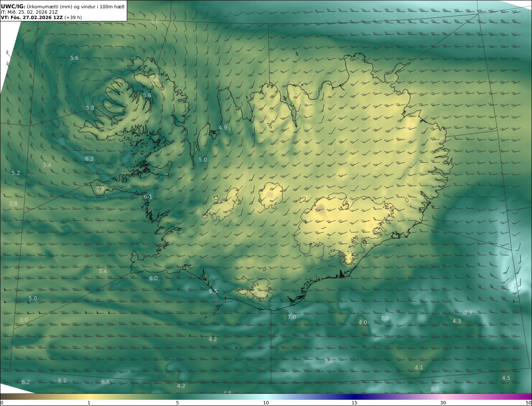
Task: Click the '6.5' value label near the south coast
Action: coord(213,291)
